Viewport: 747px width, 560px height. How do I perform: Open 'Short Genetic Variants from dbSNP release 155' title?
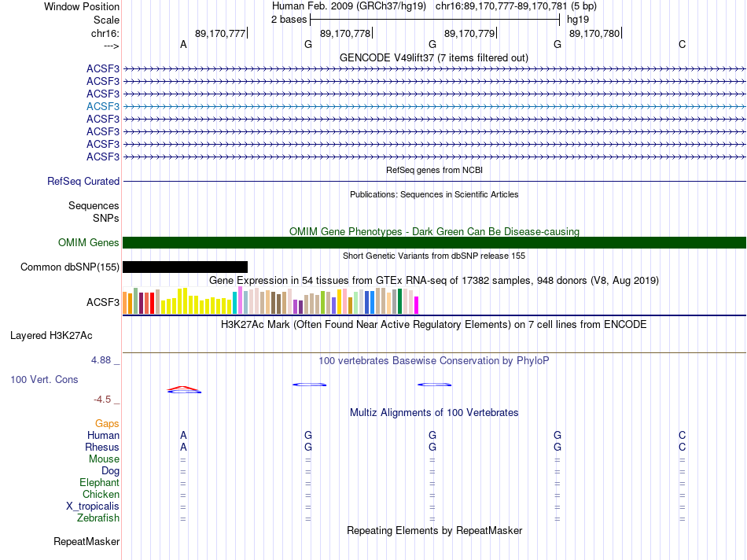pyautogui.click(x=434, y=256)
